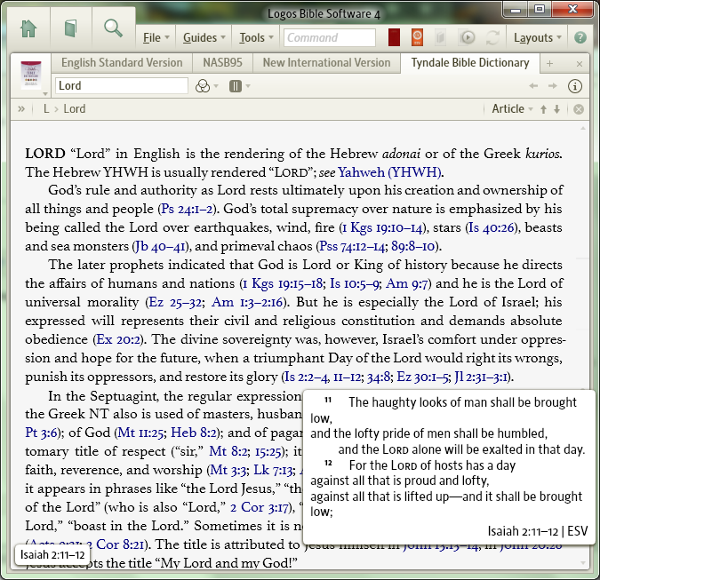Image resolution: width=728 pixels, height=580 pixels.
Task: Open the dark red Bible shortcut icon
Action: 394,37
